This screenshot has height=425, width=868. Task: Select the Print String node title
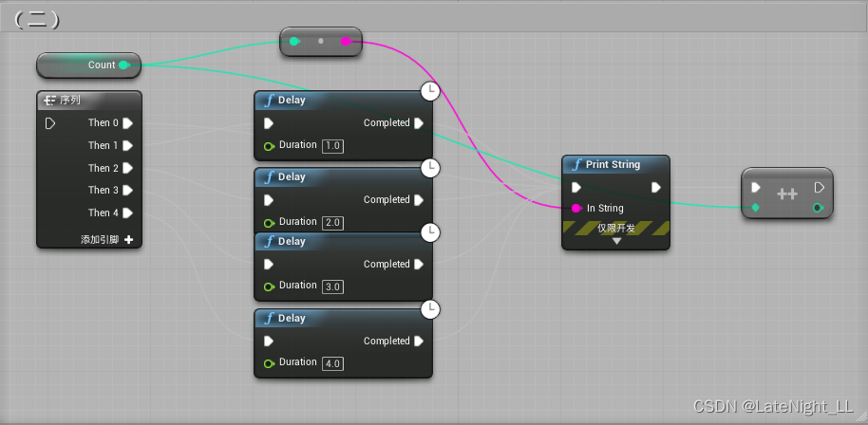point(613,165)
